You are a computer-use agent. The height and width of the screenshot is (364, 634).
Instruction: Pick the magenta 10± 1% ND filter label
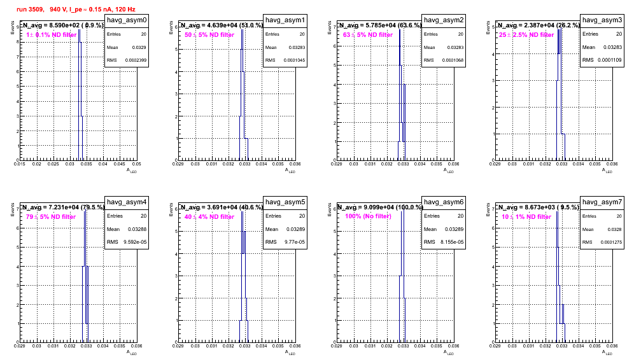526,217
